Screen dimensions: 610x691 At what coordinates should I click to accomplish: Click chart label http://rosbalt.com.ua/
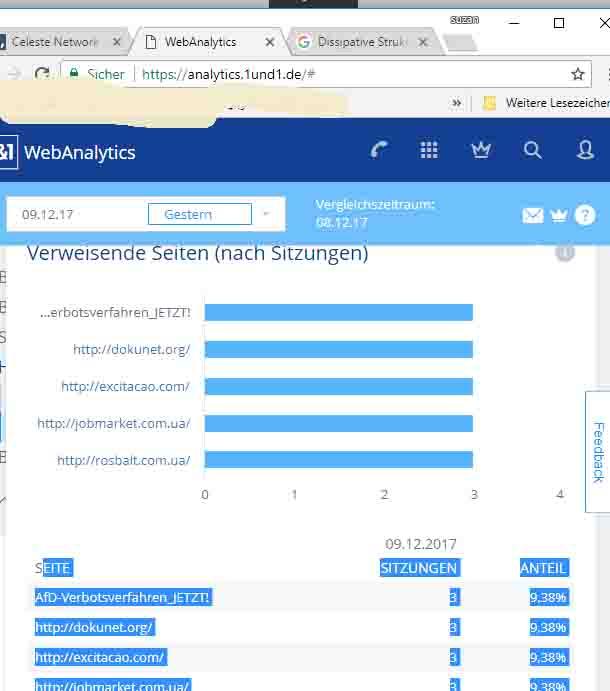124,461
